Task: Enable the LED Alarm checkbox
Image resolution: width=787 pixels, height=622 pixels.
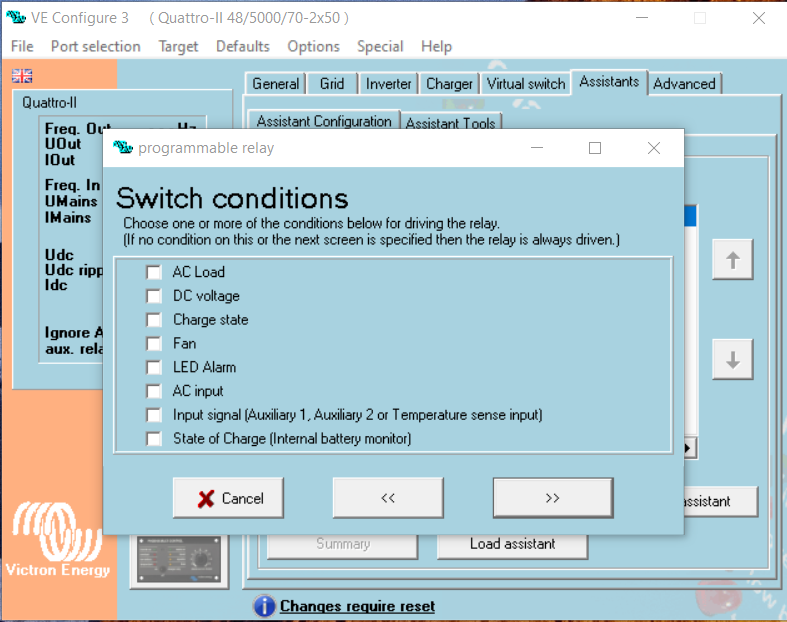Action: pyautogui.click(x=154, y=367)
